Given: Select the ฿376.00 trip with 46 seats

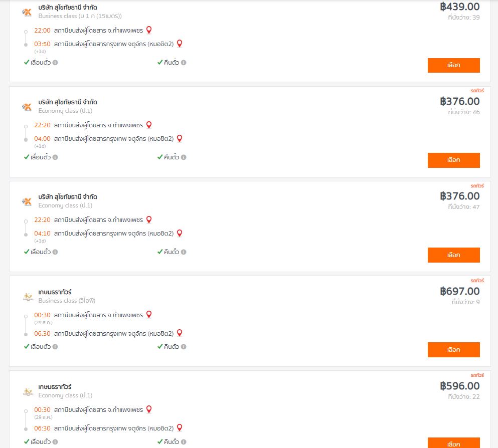Looking at the screenshot, I should coord(453,160).
